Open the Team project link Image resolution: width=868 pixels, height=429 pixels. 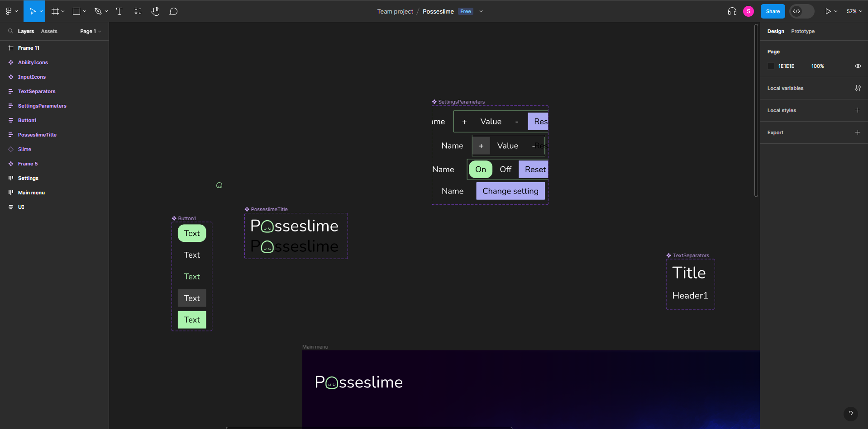click(x=395, y=11)
